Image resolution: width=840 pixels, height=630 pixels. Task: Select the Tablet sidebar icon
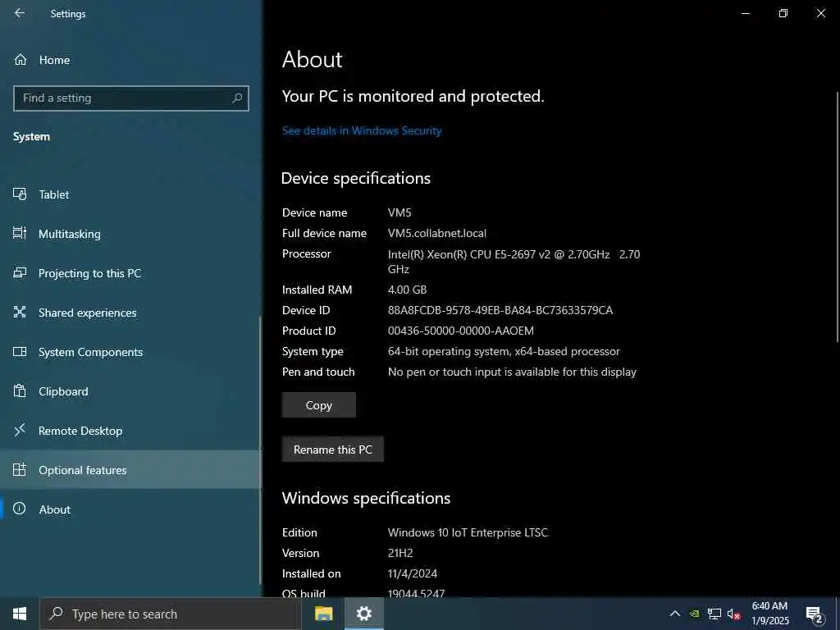[20, 194]
